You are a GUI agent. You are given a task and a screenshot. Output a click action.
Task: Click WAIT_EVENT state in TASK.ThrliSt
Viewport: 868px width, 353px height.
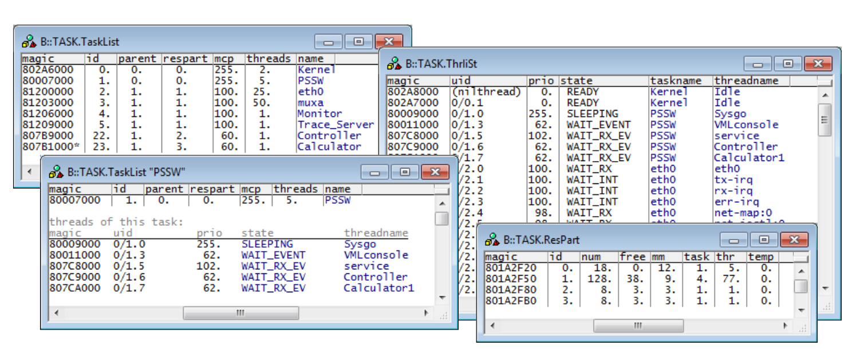pyautogui.click(x=598, y=124)
